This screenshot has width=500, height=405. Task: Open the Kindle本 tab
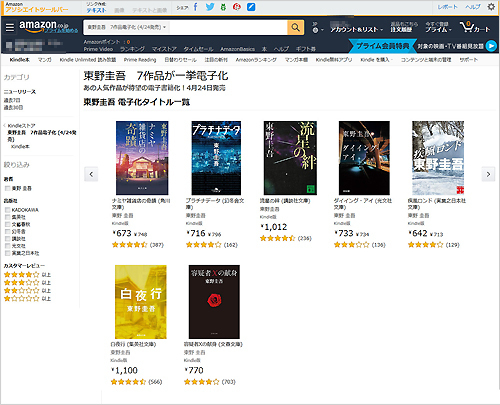click(20, 60)
